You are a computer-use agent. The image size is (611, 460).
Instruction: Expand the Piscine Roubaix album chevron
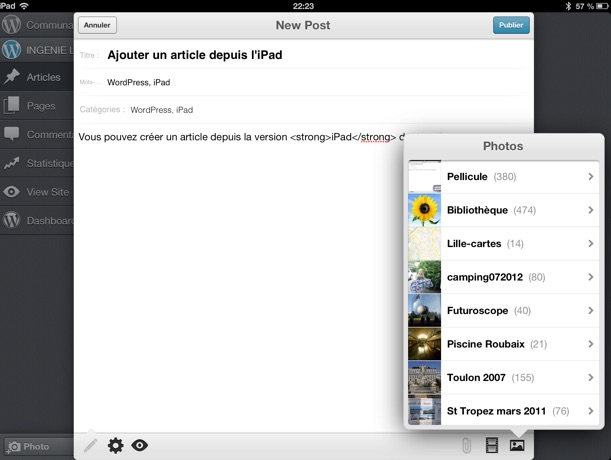pos(591,344)
